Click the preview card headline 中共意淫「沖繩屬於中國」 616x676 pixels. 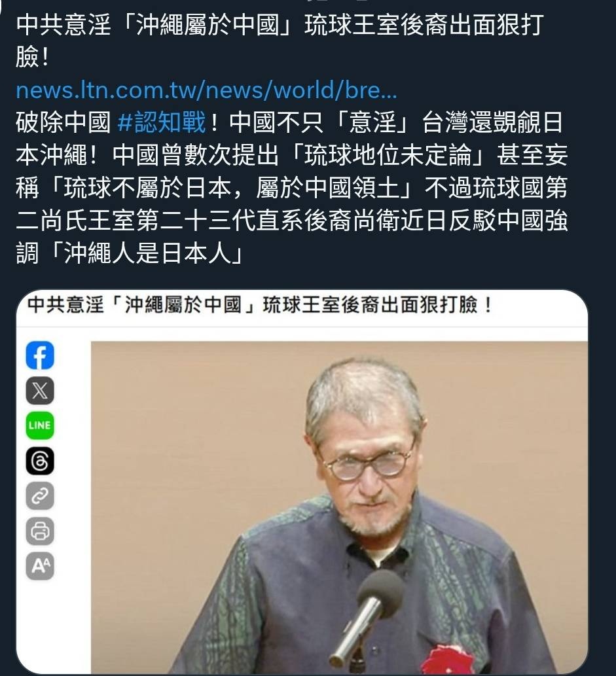[141, 305]
